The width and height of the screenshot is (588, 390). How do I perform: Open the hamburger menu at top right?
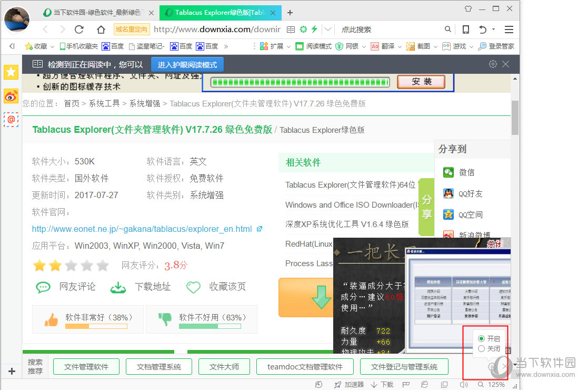point(509,29)
